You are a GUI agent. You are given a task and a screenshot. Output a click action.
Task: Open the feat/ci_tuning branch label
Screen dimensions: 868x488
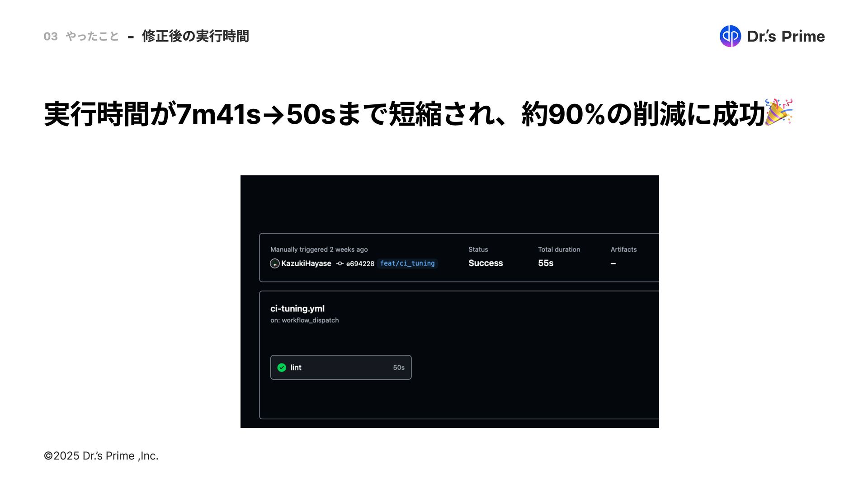pyautogui.click(x=407, y=263)
